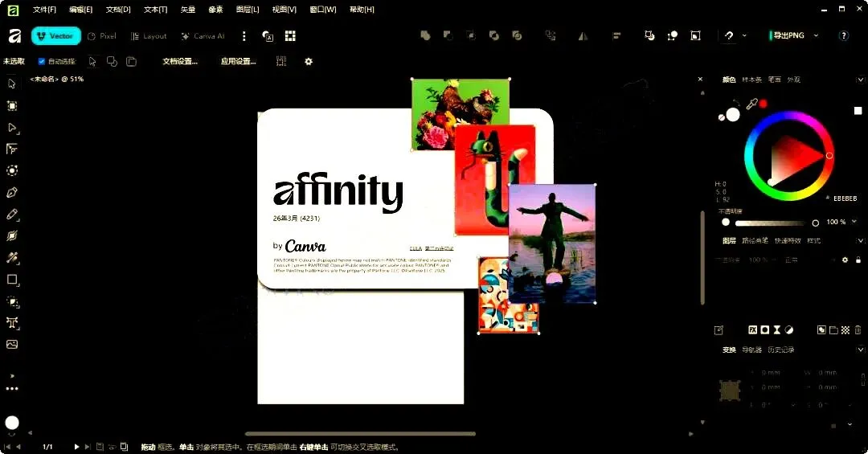The width and height of the screenshot is (868, 454).
Task: Click the EBEBEB hex color field
Action: click(x=845, y=198)
